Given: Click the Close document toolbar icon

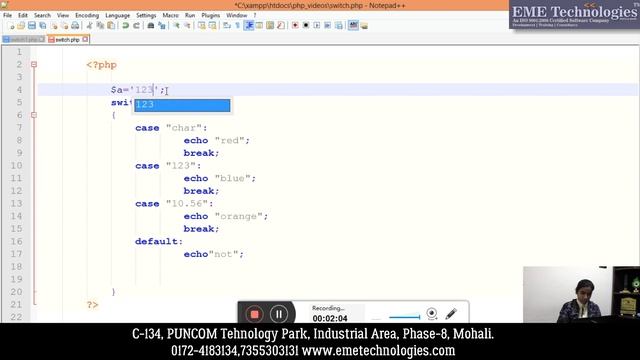Looking at the screenshot, I should pos(54,26).
